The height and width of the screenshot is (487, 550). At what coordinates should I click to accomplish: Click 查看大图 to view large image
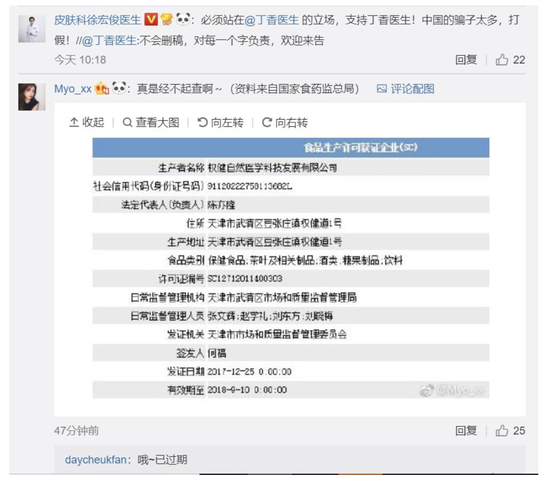tap(151, 122)
